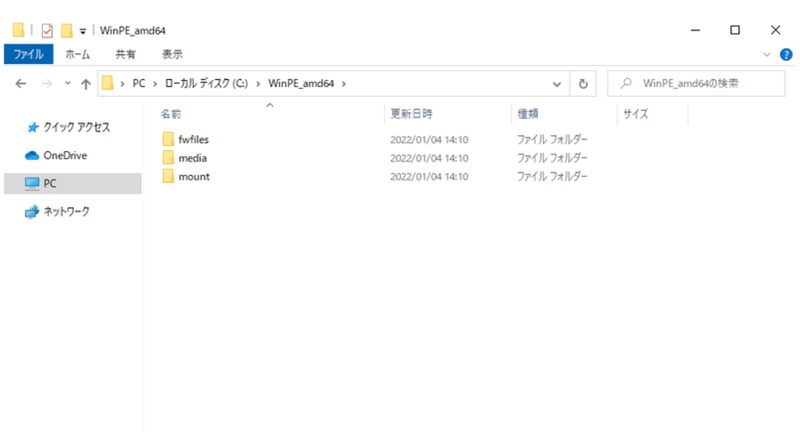Sort by the サイズ column header
The width and height of the screenshot is (800, 432).
[635, 114]
